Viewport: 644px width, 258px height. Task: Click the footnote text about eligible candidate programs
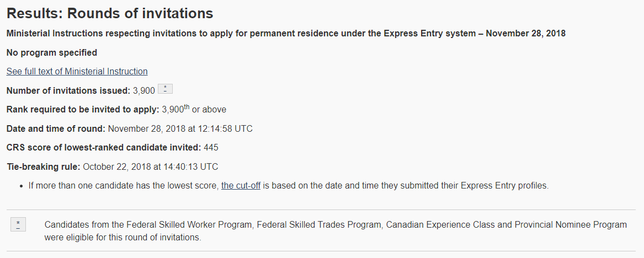[336, 231]
